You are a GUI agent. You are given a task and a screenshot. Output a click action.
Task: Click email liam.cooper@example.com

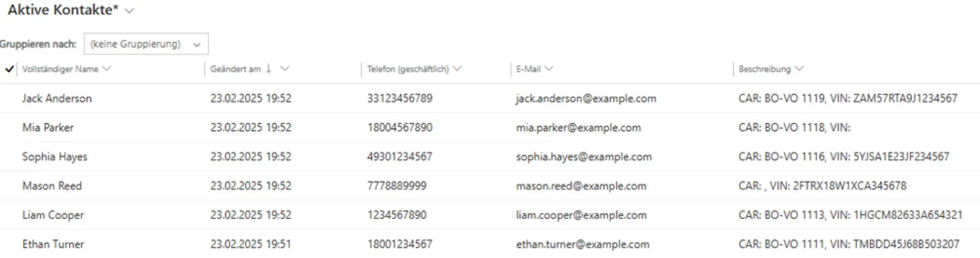[581, 215]
